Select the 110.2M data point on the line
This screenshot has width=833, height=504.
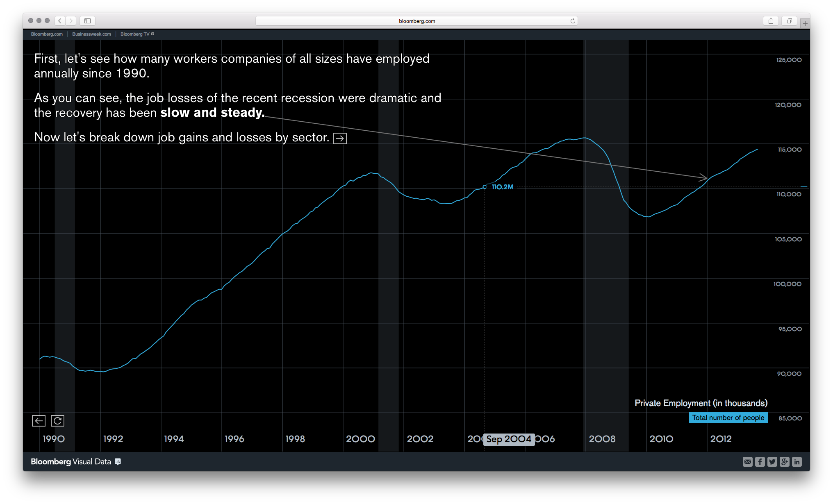pos(485,186)
